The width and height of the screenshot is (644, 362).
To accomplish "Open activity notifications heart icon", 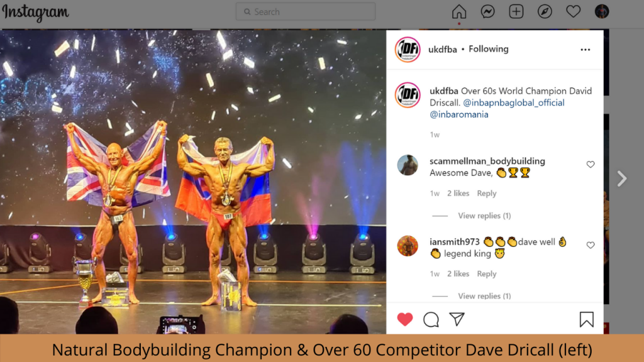I will (573, 11).
